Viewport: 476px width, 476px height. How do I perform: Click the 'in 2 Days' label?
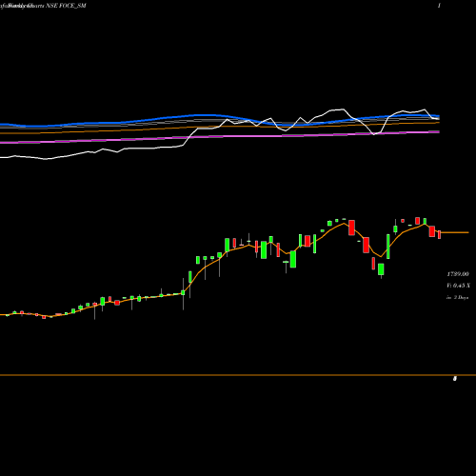point(457,297)
